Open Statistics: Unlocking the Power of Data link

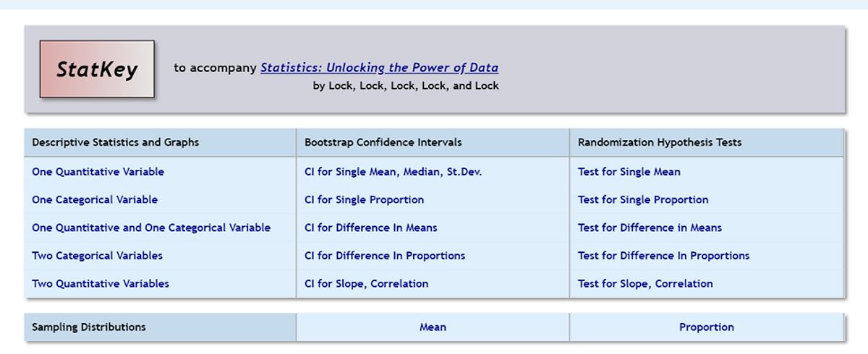click(379, 68)
